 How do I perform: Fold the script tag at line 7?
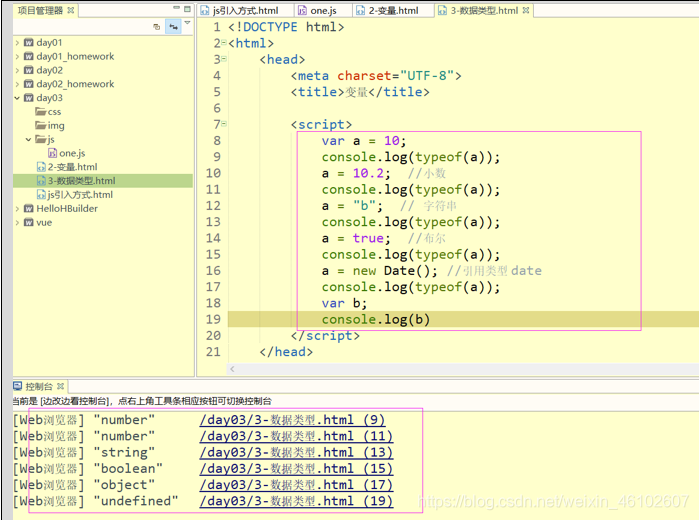click(x=224, y=124)
